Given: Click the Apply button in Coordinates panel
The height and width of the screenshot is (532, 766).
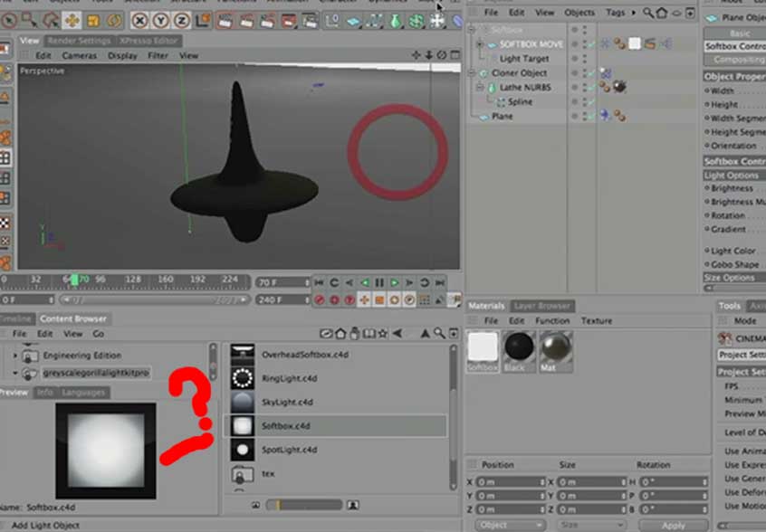Looking at the screenshot, I should 673,525.
